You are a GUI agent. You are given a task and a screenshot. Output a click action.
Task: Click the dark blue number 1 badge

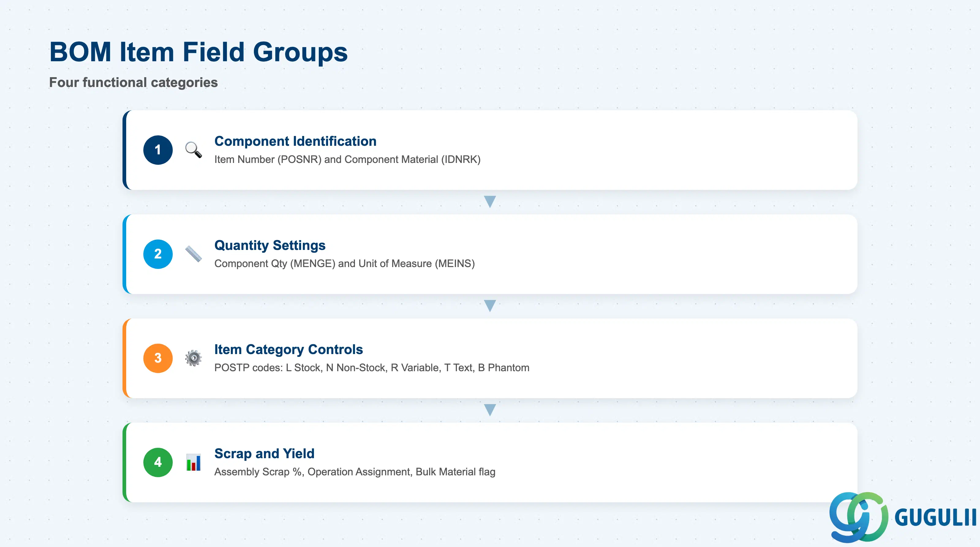[158, 150]
